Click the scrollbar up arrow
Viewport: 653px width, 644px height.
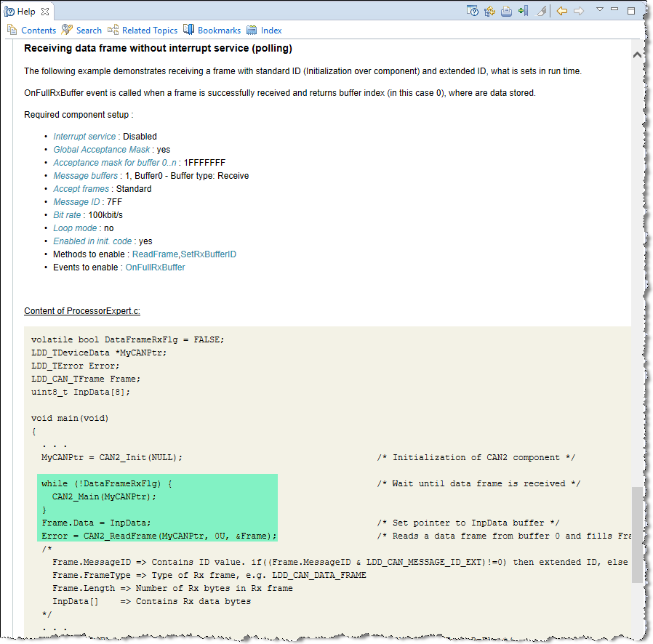point(637,54)
